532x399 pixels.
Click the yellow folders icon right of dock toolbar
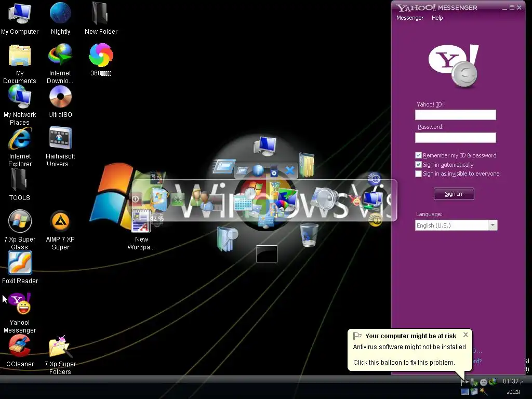coord(307,165)
